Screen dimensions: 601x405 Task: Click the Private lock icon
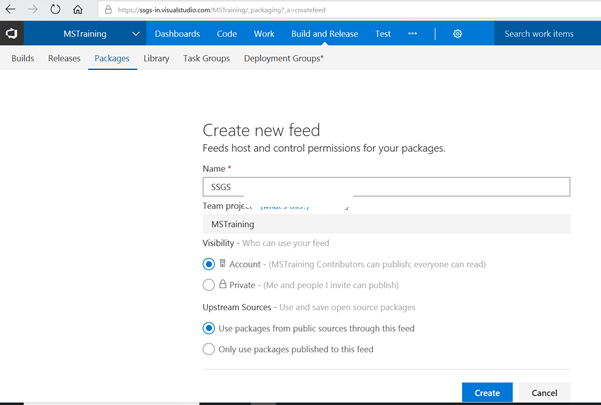(x=222, y=284)
